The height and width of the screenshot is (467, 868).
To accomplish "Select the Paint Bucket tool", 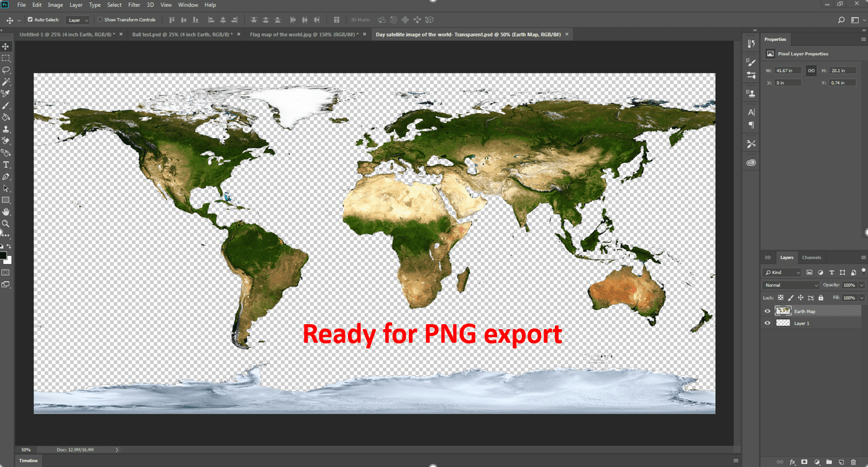I will 6,117.
